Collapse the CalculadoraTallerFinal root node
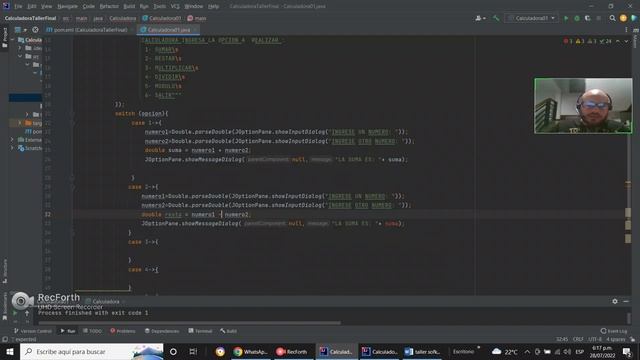This screenshot has height=360, width=640. tap(13, 40)
